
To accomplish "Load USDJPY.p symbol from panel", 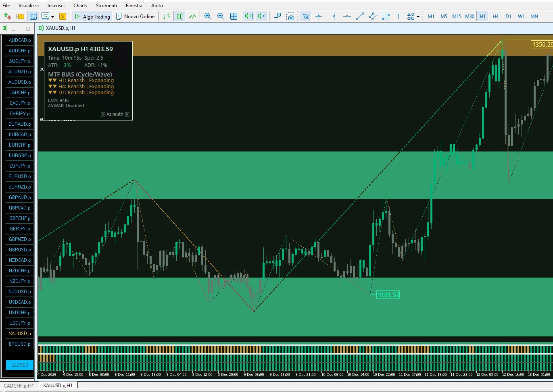I will (x=20, y=323).
